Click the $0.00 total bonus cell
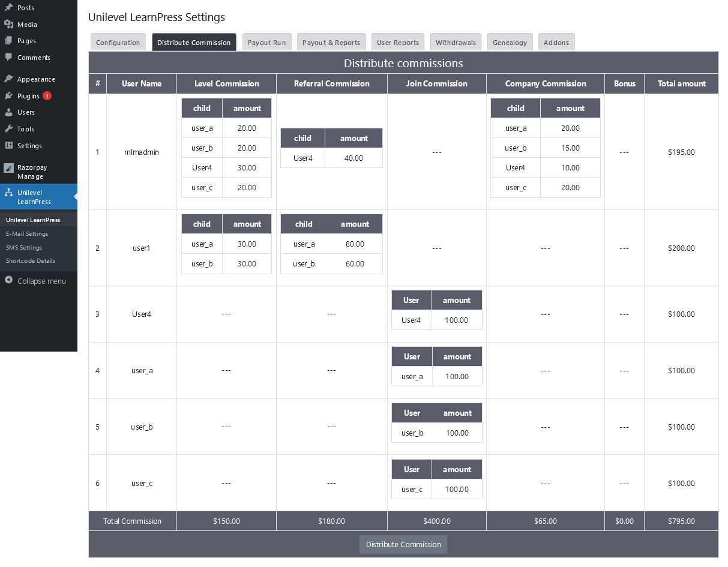Screen dimensions: 728x567 click(624, 521)
